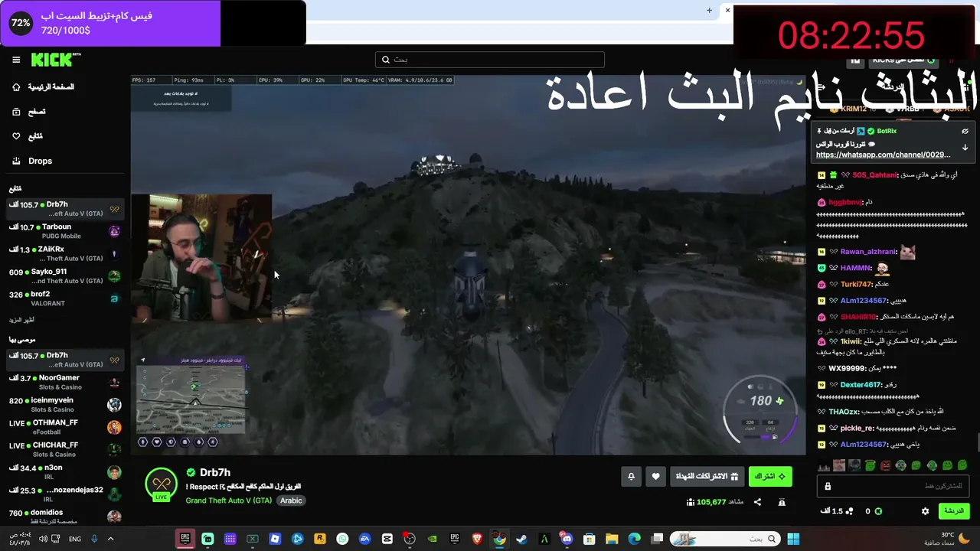The width and height of the screenshot is (980, 551).
Task: Click the Drb7h streamer avatar below video
Action: [x=161, y=484]
